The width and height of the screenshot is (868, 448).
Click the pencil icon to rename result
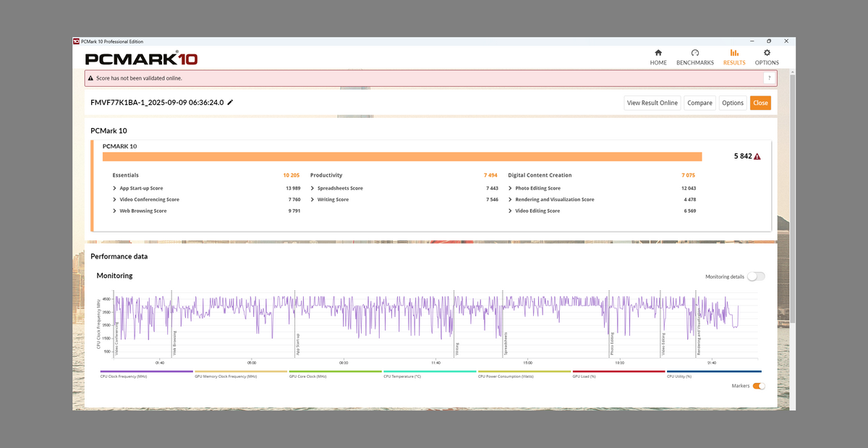(x=231, y=103)
